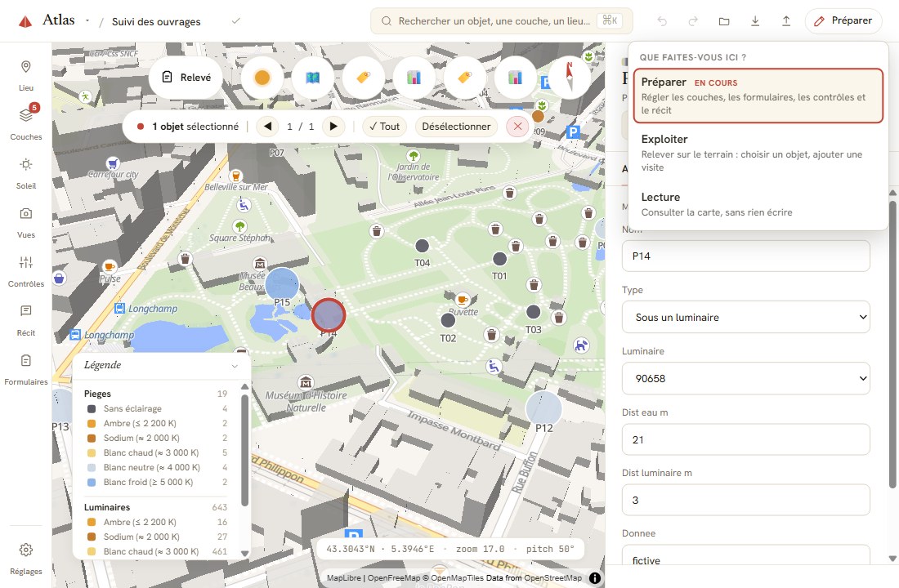Open the Vues camera panel
Screen dimensions: 899x588
pos(26,222)
